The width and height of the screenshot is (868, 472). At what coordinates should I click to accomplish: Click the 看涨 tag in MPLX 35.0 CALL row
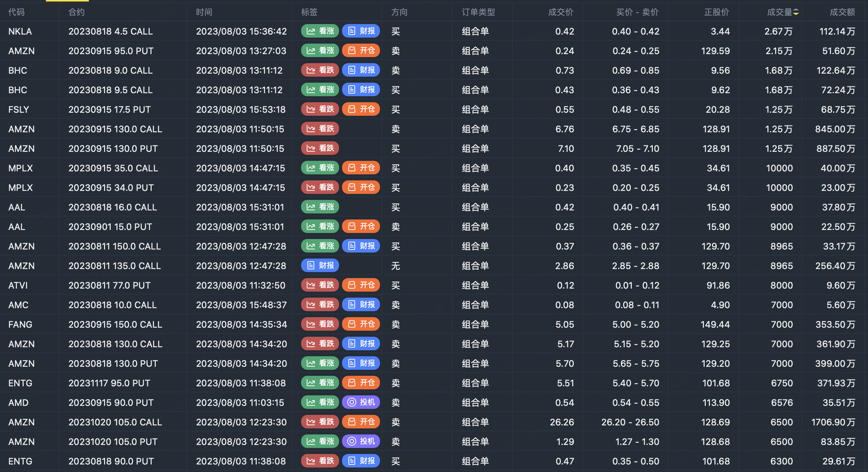[320, 168]
